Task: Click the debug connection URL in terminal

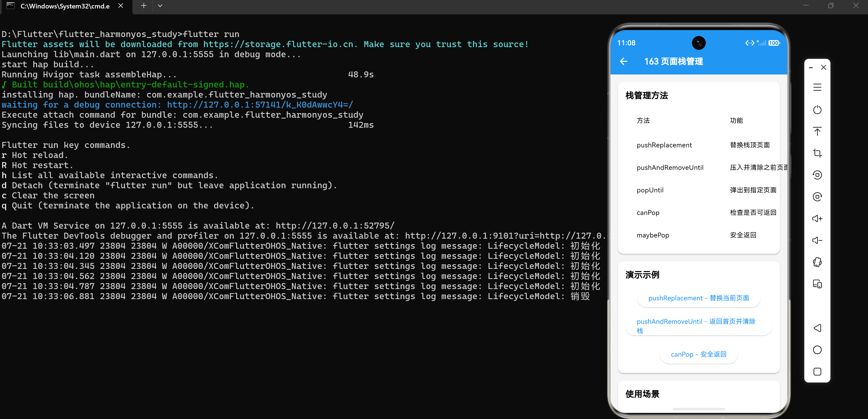Action: tap(260, 105)
